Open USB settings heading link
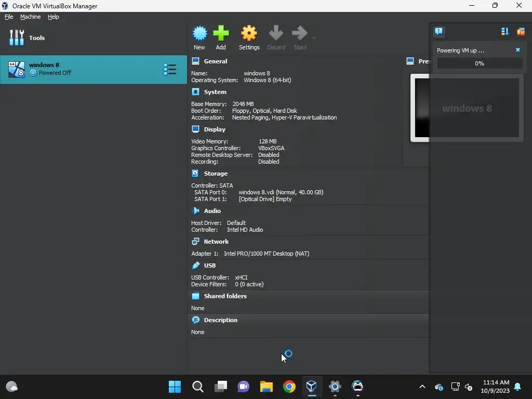 [x=210, y=265]
